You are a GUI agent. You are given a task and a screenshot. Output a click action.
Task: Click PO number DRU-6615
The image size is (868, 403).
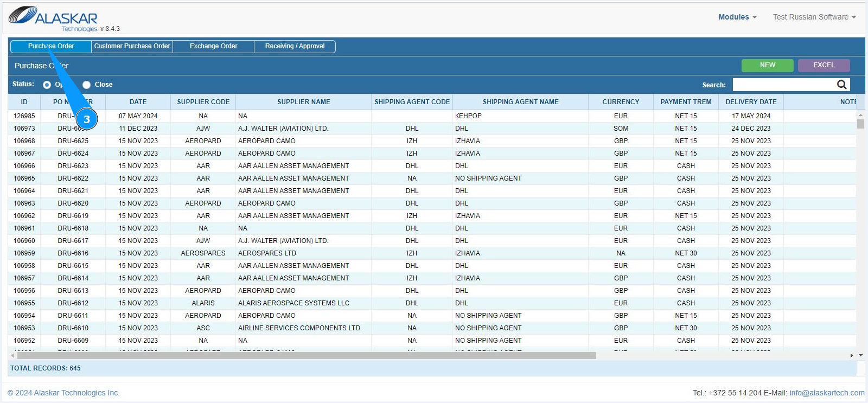[x=73, y=266]
